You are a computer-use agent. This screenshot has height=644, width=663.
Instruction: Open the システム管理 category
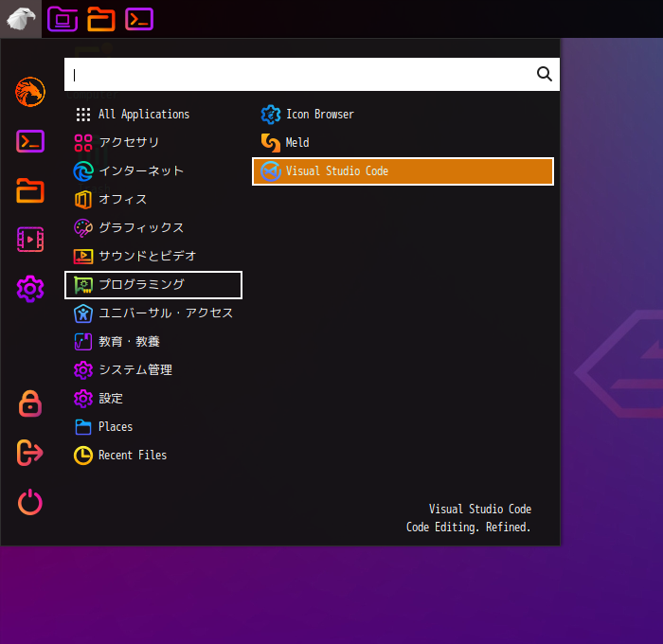(153, 370)
